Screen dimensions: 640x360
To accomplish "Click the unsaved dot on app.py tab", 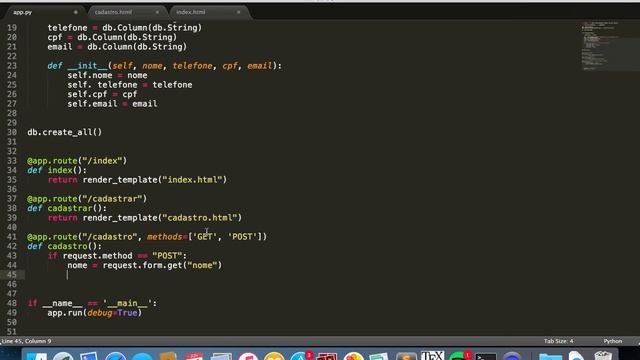I will 76,12.
